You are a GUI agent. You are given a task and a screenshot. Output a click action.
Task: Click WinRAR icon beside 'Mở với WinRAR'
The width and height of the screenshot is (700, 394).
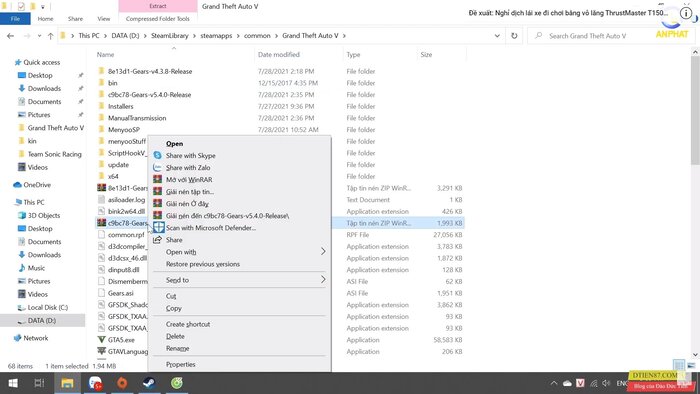tap(157, 179)
